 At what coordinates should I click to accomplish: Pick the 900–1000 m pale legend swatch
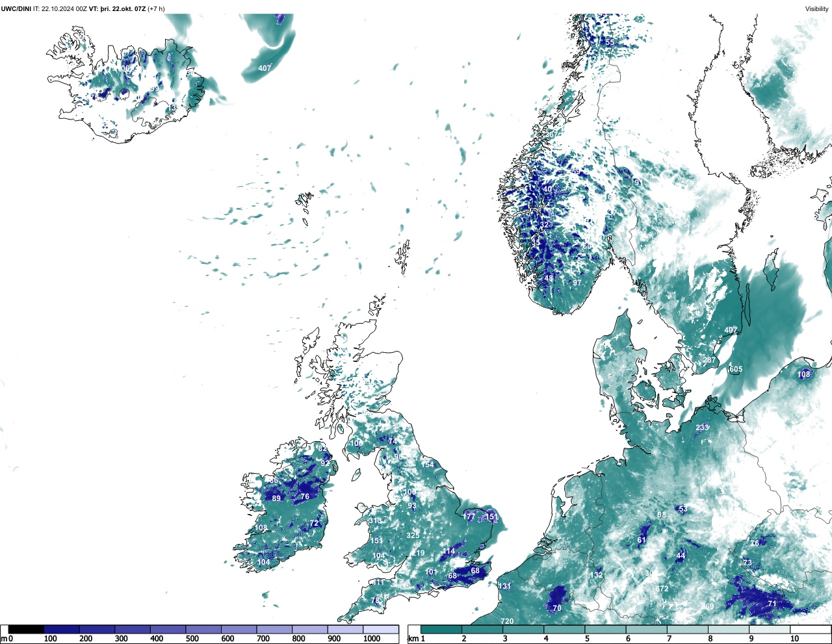345,629
